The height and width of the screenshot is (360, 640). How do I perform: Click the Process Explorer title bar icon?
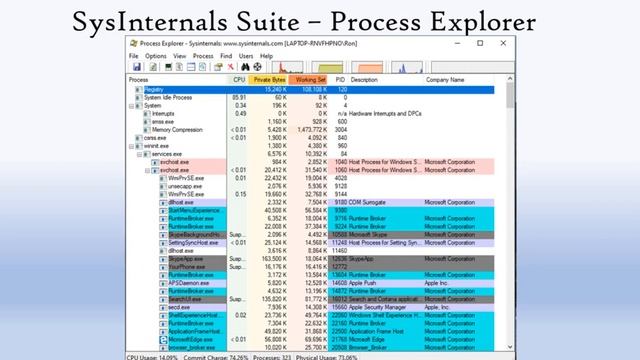click(133, 43)
